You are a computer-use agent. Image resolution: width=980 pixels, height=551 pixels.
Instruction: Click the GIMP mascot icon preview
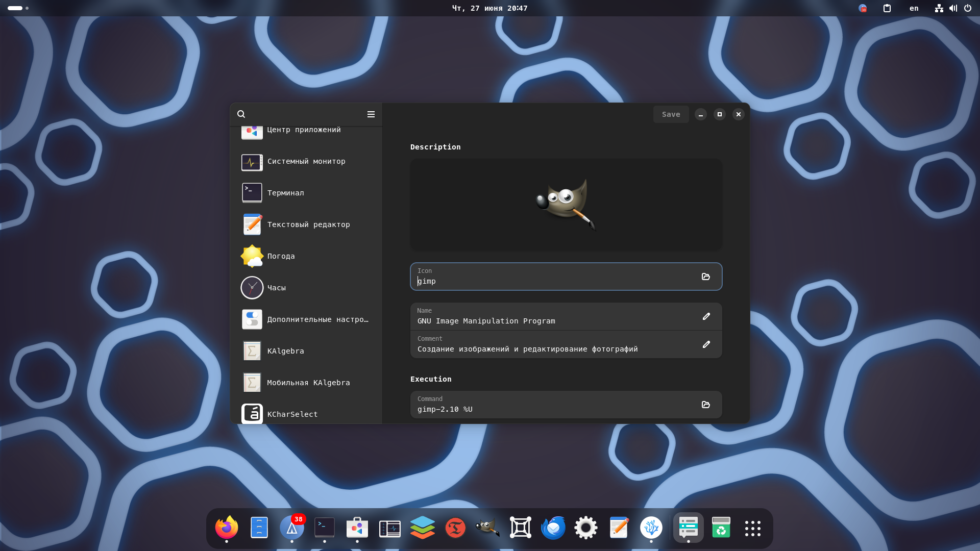point(566,205)
